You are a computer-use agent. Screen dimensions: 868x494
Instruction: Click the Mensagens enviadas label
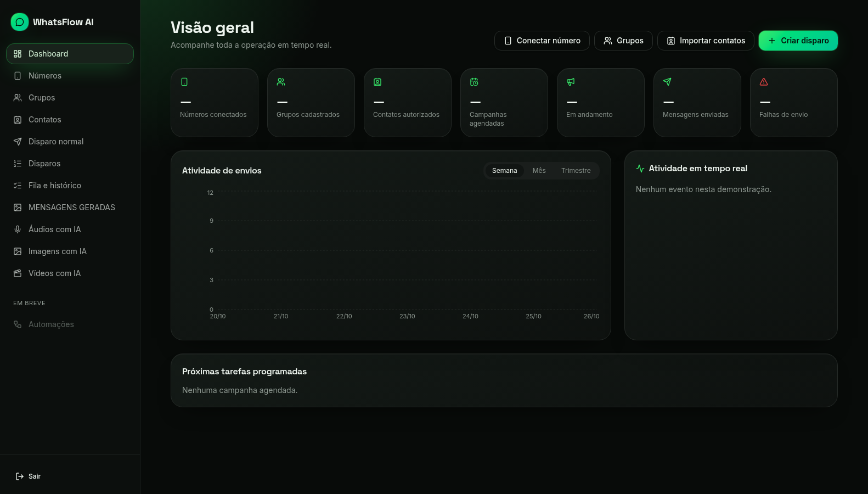click(x=696, y=115)
